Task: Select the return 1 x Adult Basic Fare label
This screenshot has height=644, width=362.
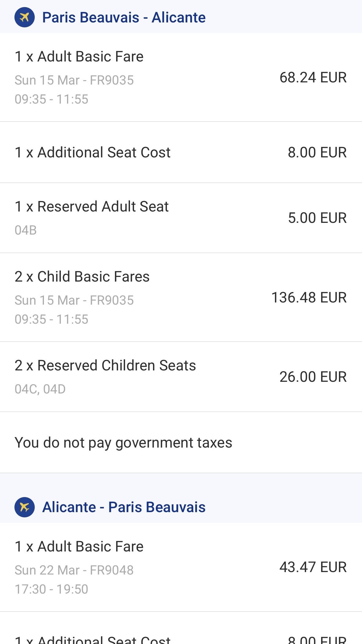Action: click(x=79, y=547)
